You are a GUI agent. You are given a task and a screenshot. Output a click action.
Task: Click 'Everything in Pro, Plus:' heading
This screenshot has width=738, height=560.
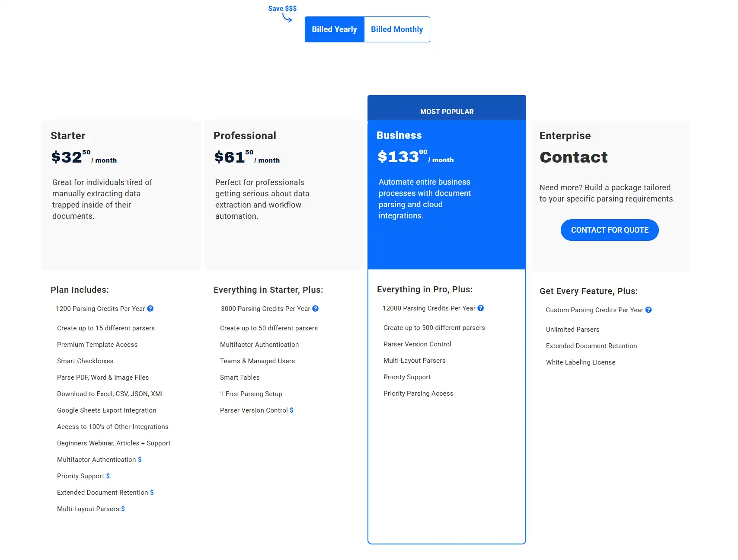tap(425, 289)
